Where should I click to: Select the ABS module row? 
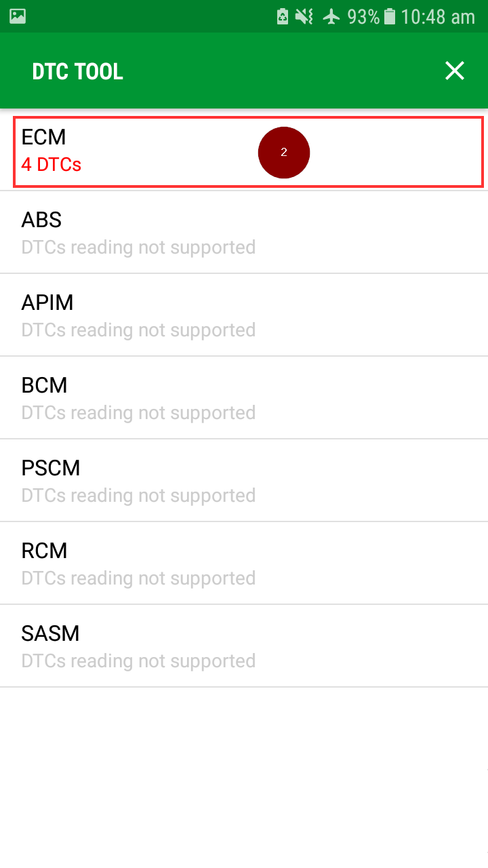[244, 233]
